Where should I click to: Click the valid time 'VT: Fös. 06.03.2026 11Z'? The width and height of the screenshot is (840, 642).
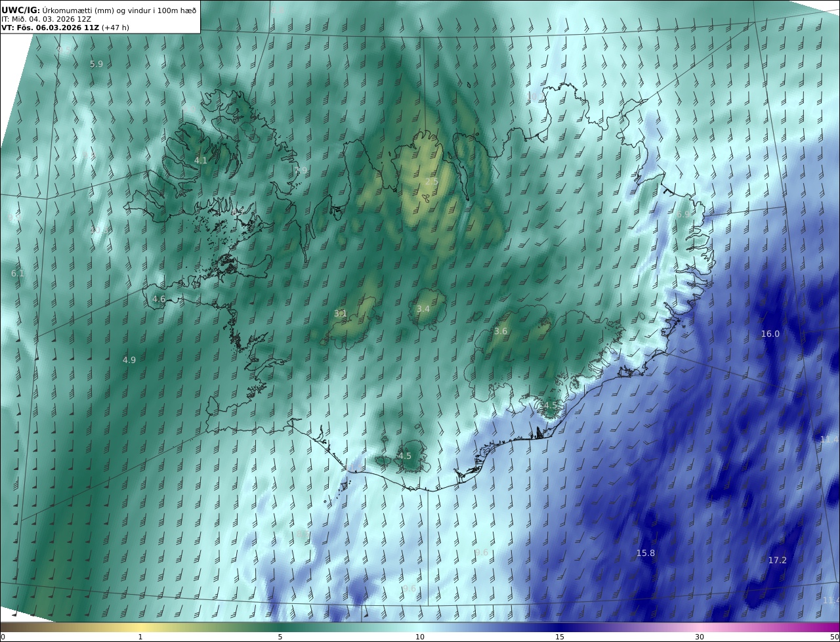click(x=49, y=28)
